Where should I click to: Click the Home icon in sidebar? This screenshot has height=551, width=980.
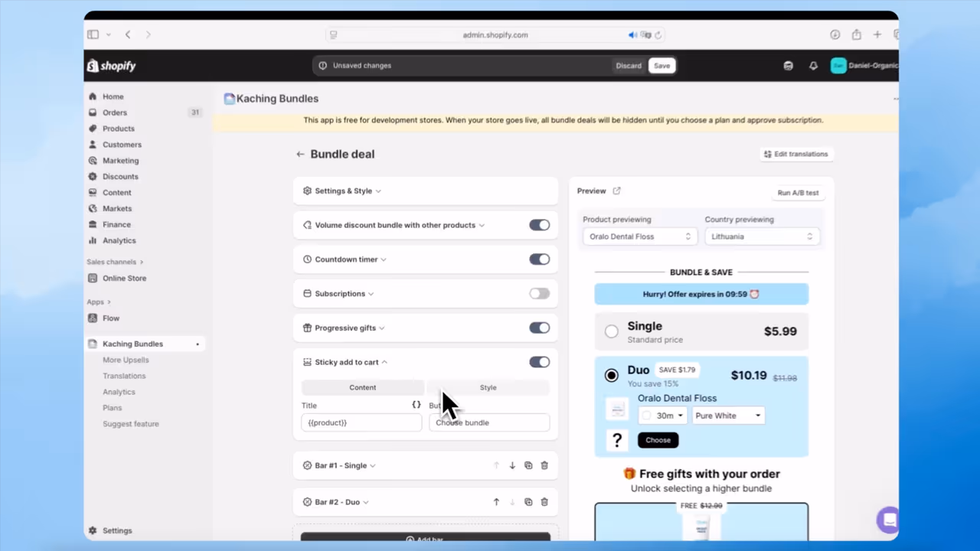coord(93,96)
